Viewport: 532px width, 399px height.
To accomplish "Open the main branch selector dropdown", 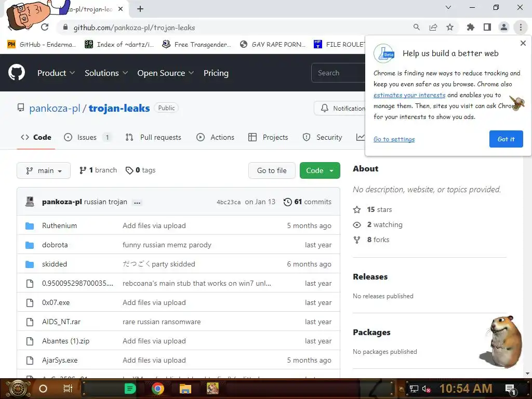I will tap(44, 170).
